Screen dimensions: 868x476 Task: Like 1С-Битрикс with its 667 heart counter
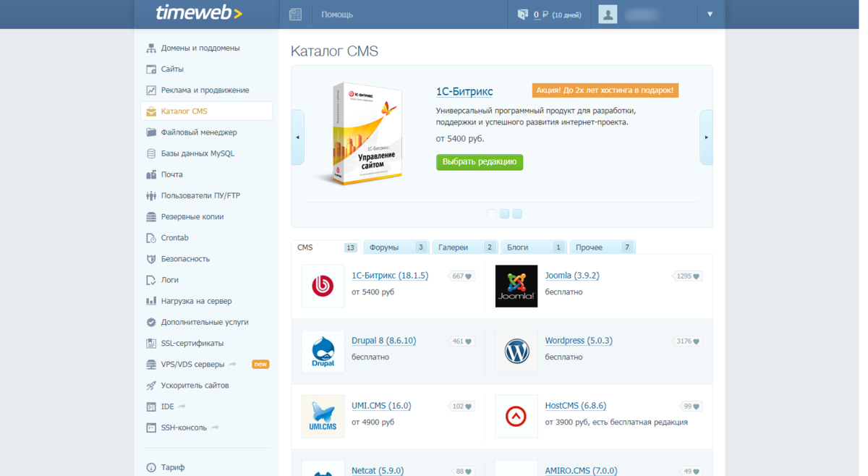click(x=461, y=276)
